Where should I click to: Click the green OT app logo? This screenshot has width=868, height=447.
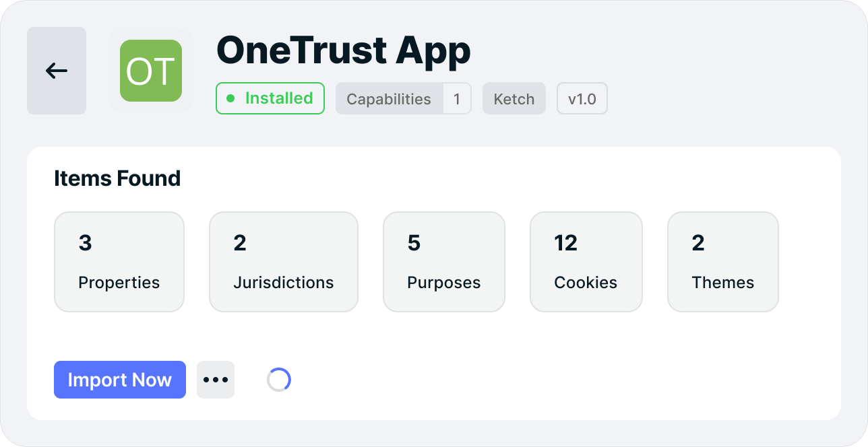[x=151, y=70]
